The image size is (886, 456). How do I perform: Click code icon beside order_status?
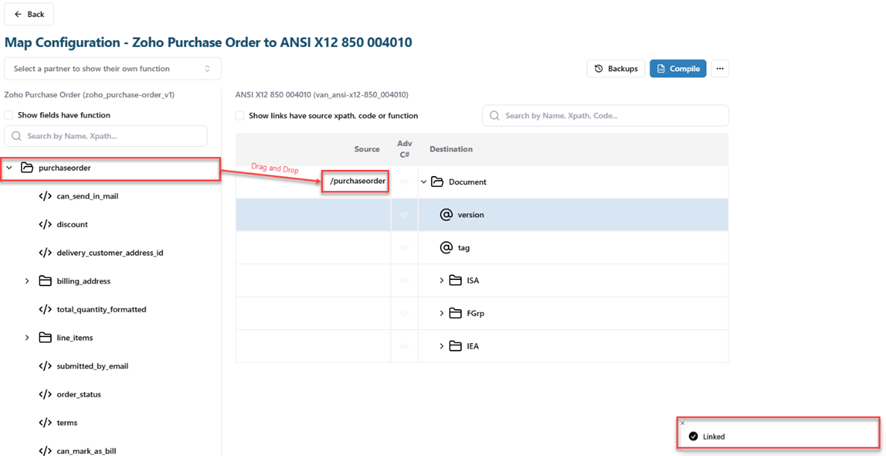pos(45,394)
